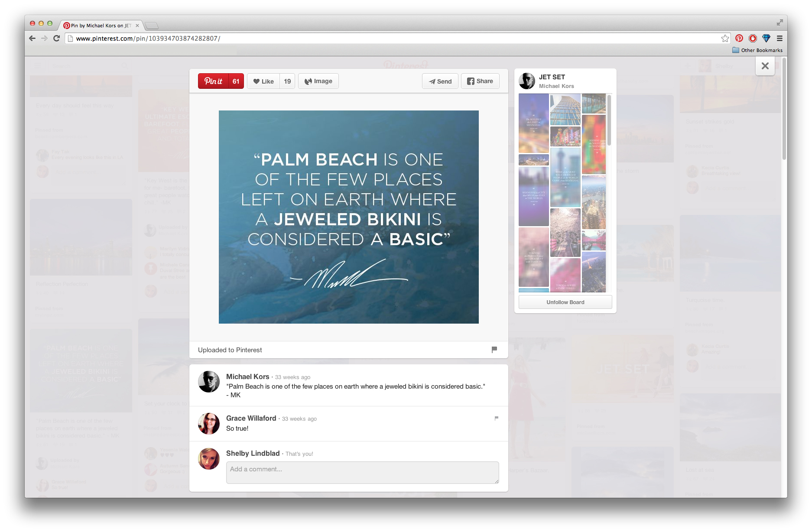Reload the page with the refresh icon
This screenshot has width=812, height=532.
coord(56,38)
